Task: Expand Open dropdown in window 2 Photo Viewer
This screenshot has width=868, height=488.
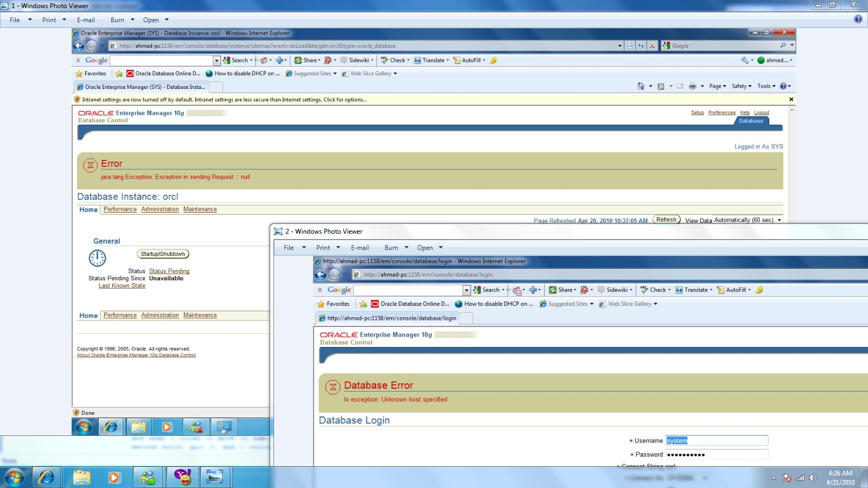Action: coord(430,248)
